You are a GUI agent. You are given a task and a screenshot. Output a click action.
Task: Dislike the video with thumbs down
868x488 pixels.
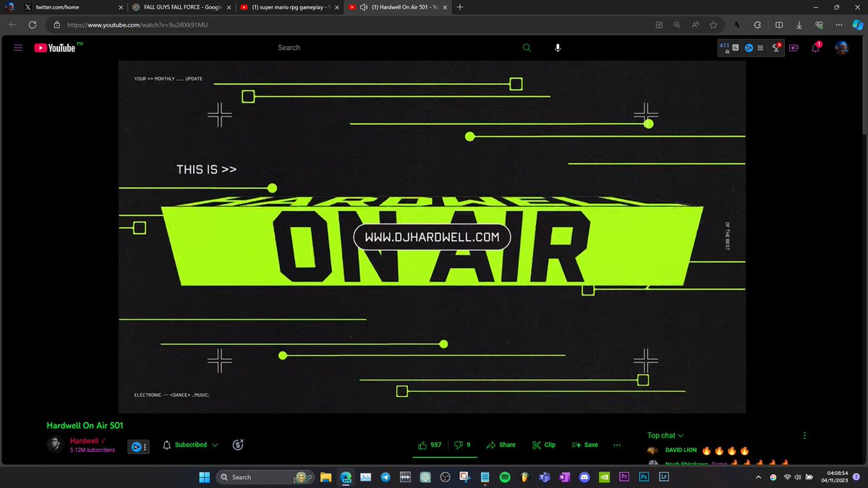(462, 445)
